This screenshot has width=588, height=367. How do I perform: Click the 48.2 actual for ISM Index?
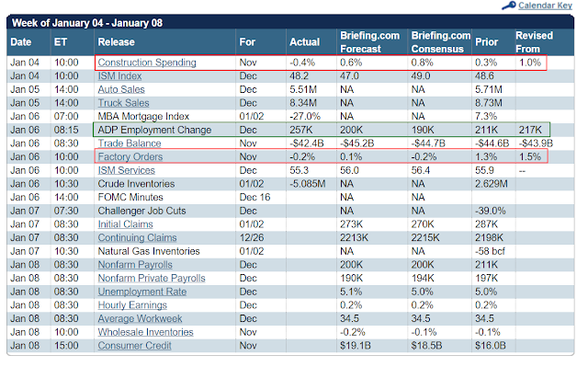pyautogui.click(x=299, y=76)
